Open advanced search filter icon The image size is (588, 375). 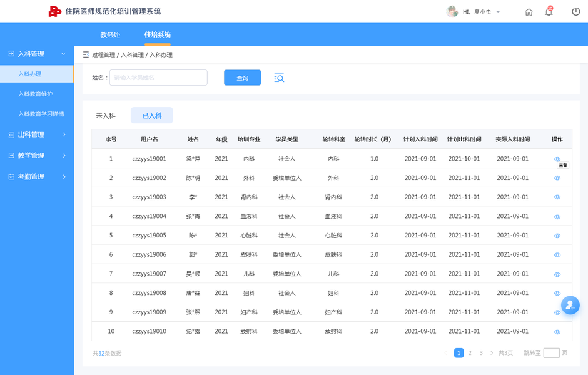pyautogui.click(x=279, y=77)
